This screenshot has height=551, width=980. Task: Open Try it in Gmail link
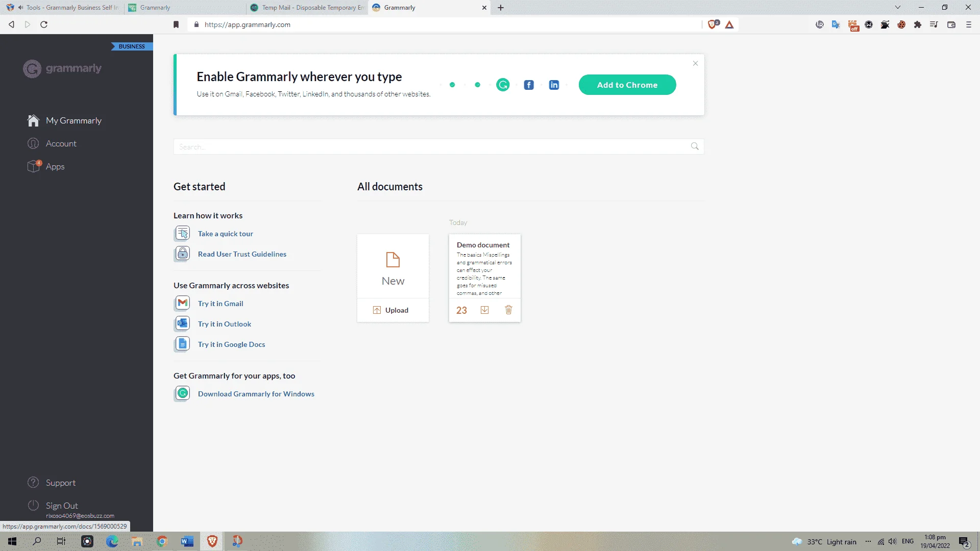tap(220, 304)
